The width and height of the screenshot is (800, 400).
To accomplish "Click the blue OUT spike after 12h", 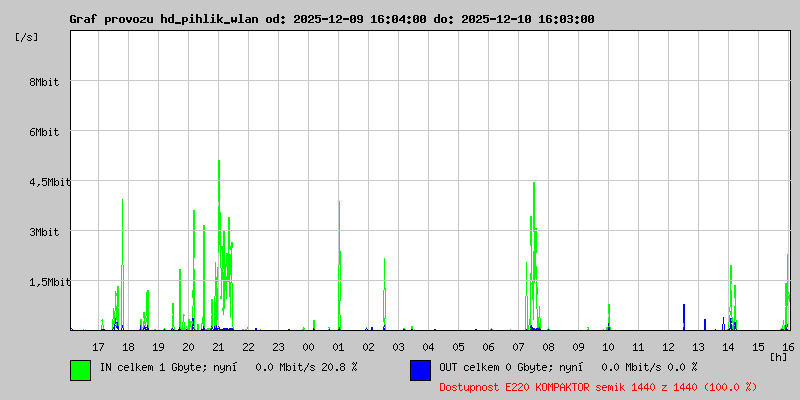I will point(684,317).
